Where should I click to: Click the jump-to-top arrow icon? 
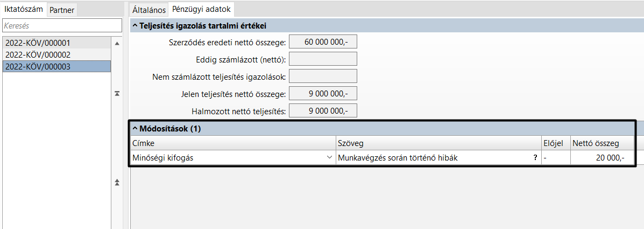pos(117,94)
